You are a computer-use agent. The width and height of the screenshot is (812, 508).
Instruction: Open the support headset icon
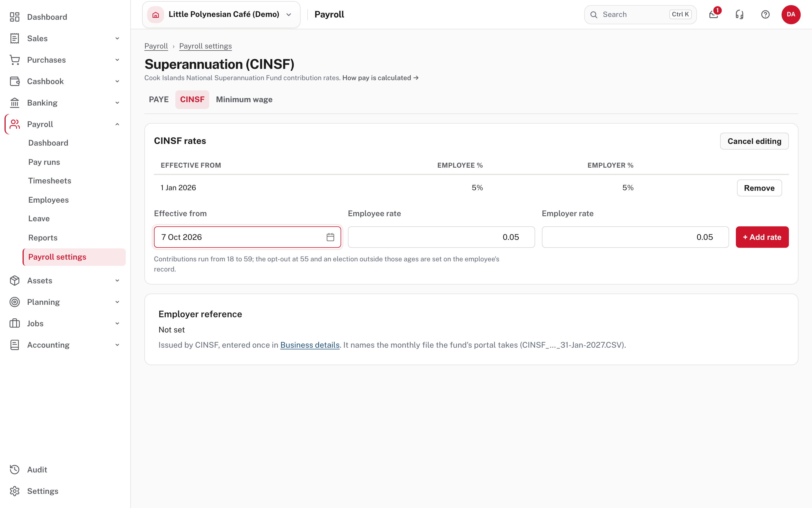point(740,14)
